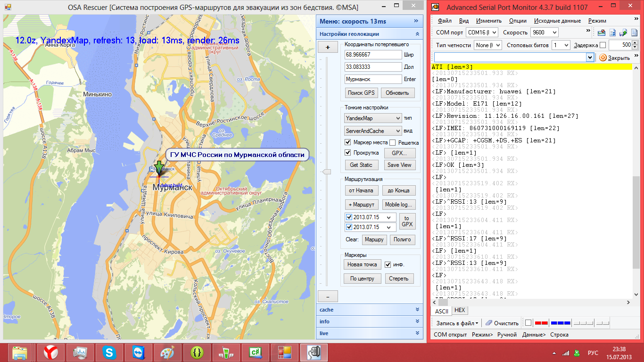Toggle the second 2013.07.15 date checkbox

[349, 227]
